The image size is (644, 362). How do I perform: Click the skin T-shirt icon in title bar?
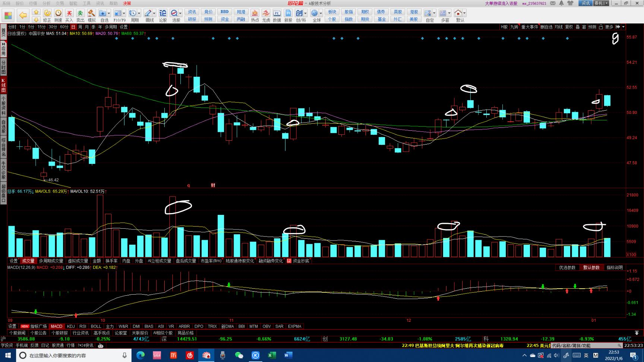[x=570, y=3]
